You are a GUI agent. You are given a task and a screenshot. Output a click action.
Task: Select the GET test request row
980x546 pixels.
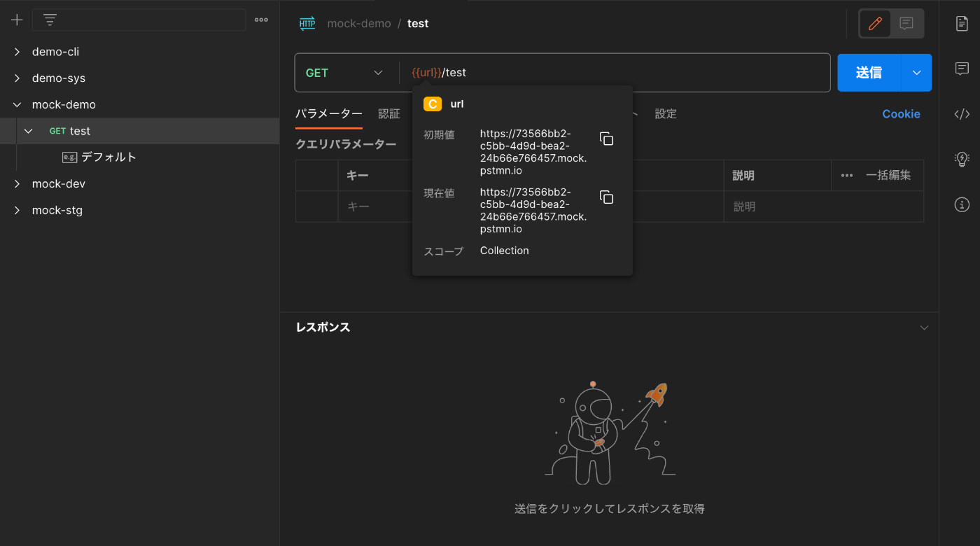click(x=139, y=131)
